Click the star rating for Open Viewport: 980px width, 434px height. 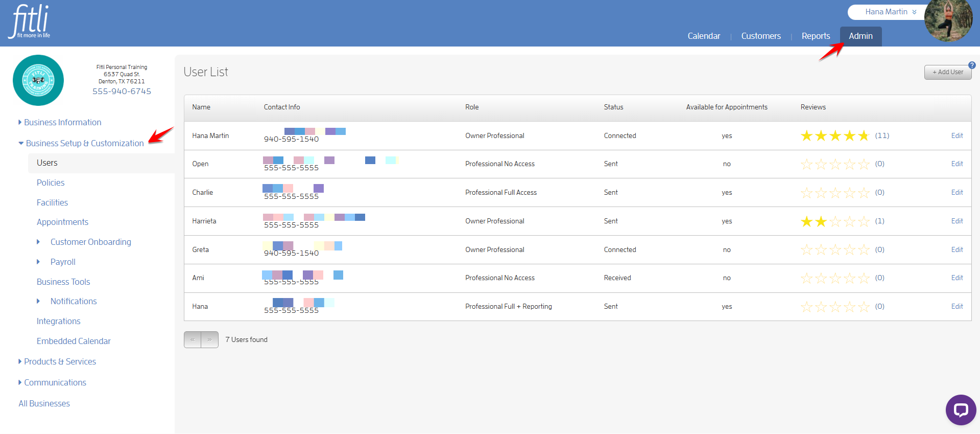tap(835, 164)
